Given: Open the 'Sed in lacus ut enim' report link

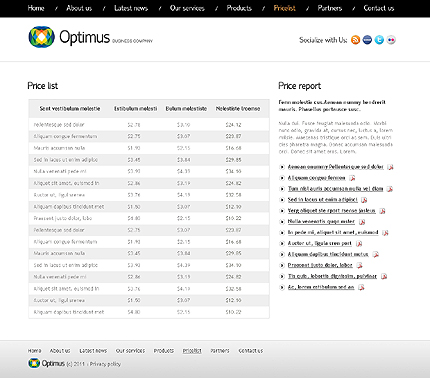Looking at the screenshot, I should pos(323,200).
